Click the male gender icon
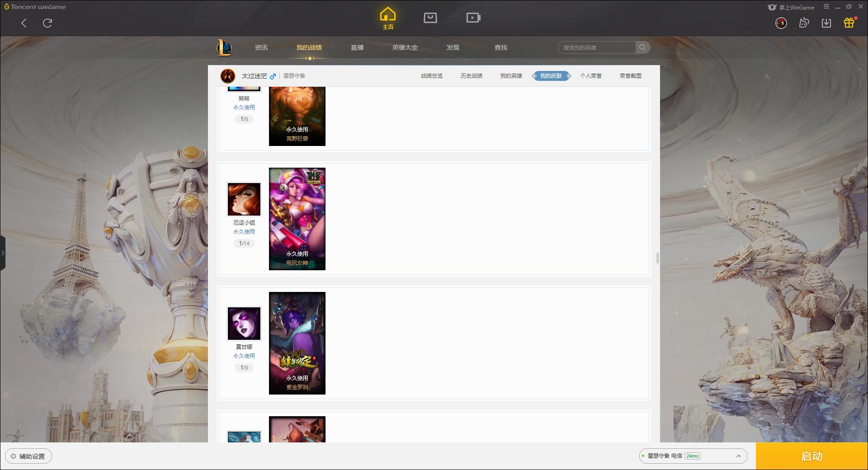 tap(273, 76)
